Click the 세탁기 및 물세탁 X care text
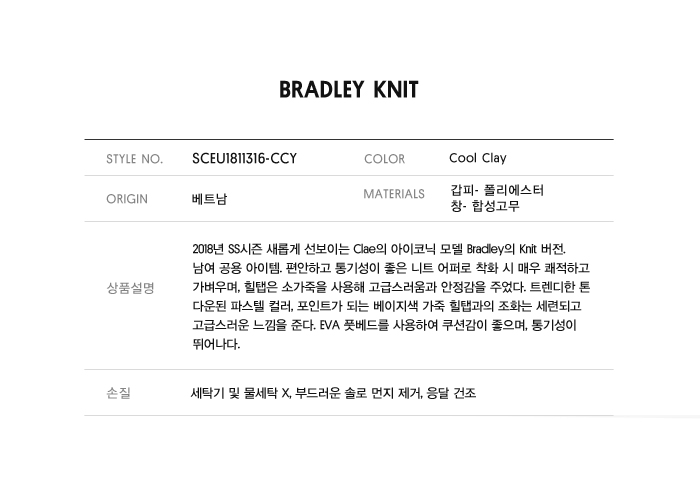Viewport: 700px width, 483px height. point(239,393)
